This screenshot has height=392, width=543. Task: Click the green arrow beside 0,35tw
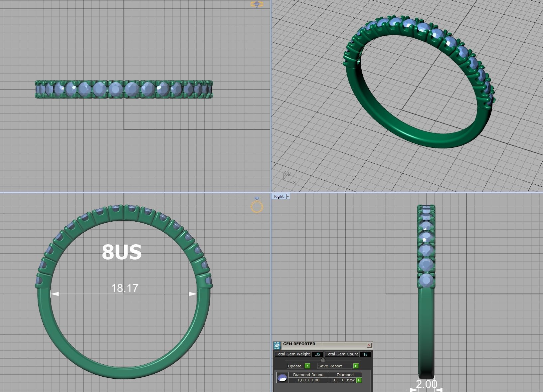(x=359, y=380)
